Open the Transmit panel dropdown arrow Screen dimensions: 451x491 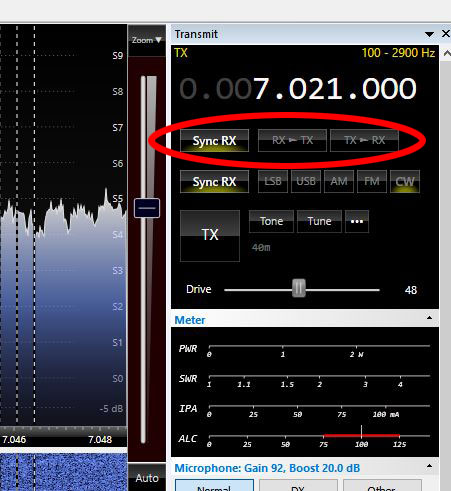tap(429, 34)
